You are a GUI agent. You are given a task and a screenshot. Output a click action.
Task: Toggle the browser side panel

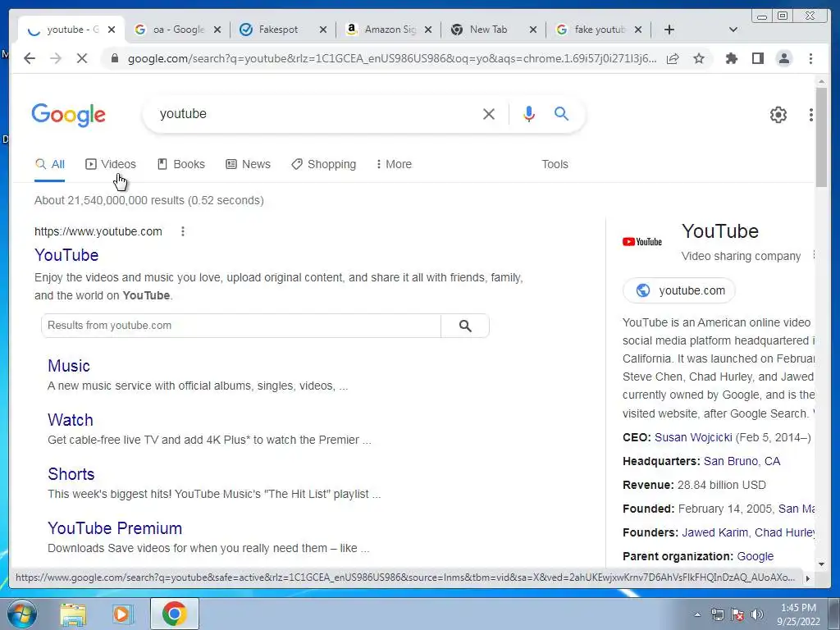[757, 58]
